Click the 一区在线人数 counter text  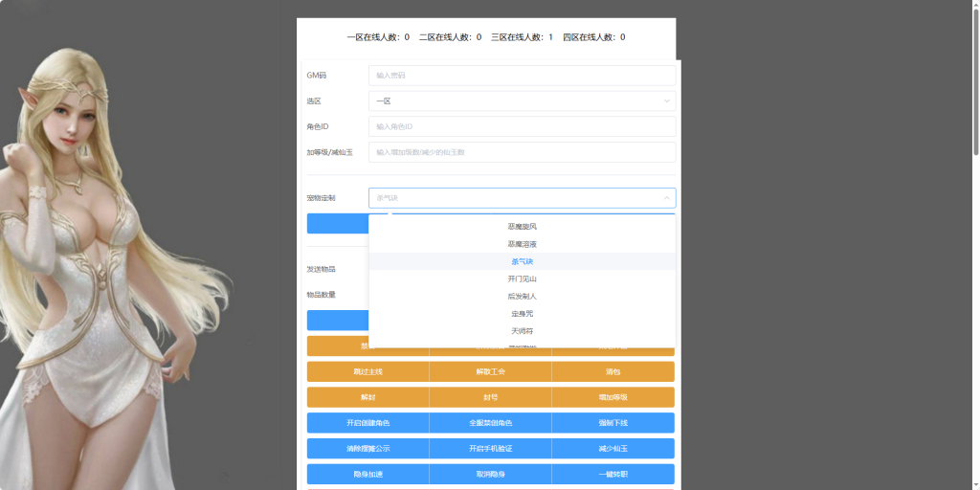point(378,37)
